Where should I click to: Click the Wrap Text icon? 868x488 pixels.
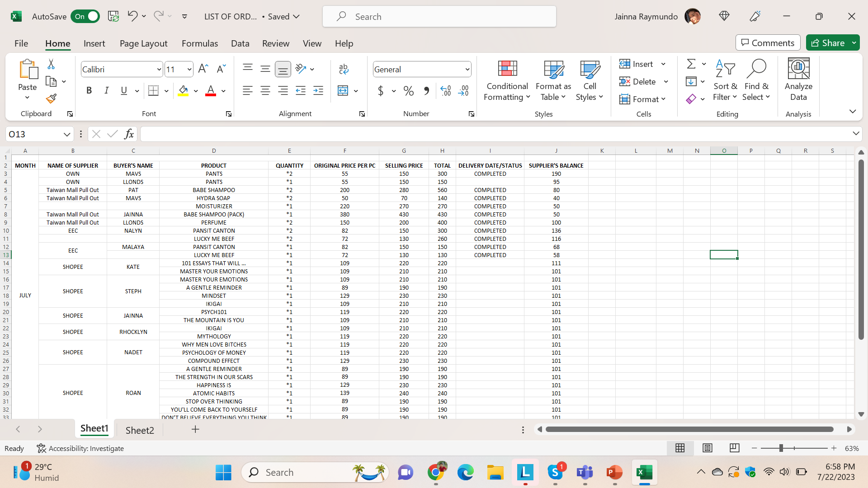(x=344, y=69)
